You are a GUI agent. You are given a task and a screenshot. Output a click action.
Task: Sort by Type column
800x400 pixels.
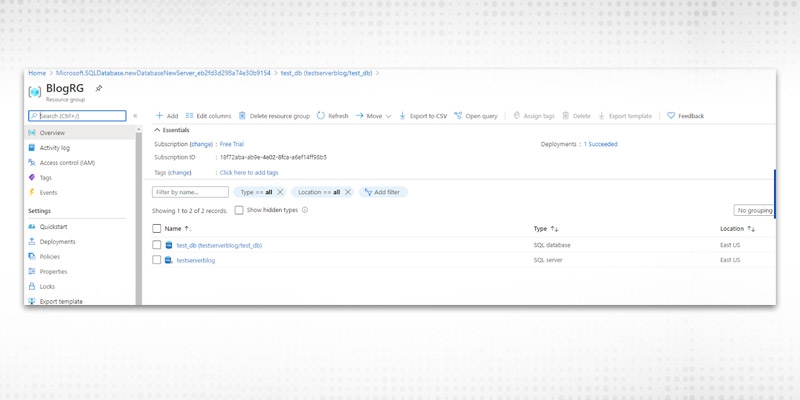(x=546, y=229)
